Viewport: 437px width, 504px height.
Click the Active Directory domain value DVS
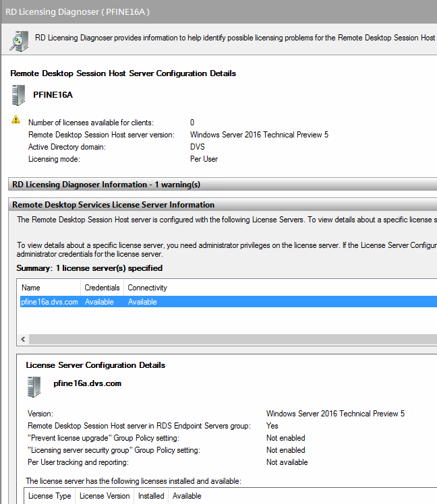pos(198,147)
